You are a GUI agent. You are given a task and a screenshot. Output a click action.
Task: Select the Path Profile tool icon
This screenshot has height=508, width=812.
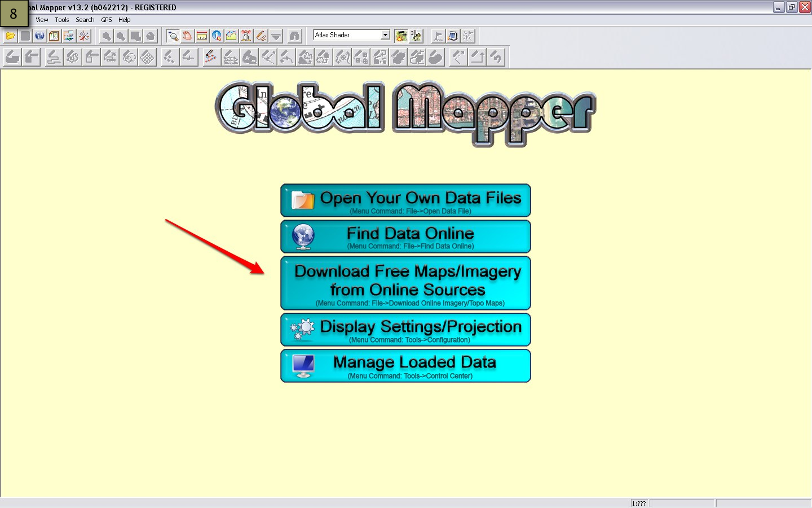pyautogui.click(x=231, y=36)
